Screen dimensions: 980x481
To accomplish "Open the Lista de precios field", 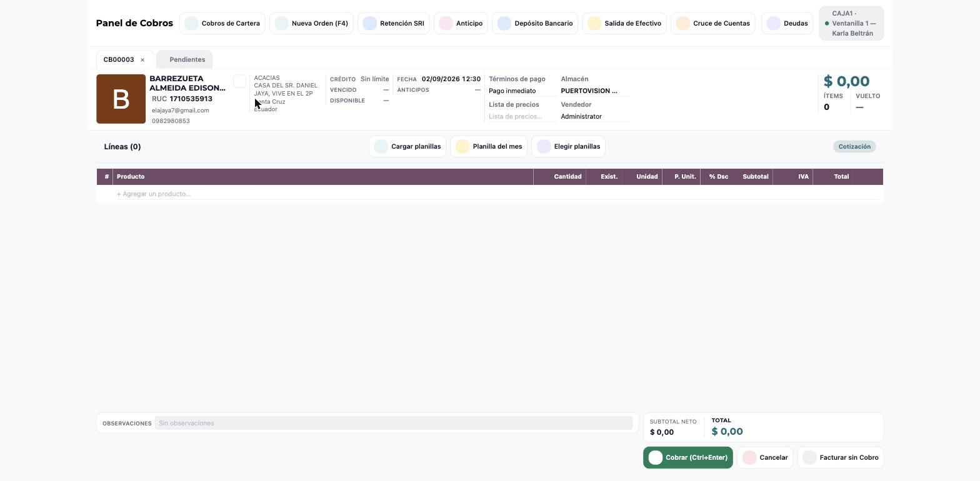I will (x=522, y=117).
